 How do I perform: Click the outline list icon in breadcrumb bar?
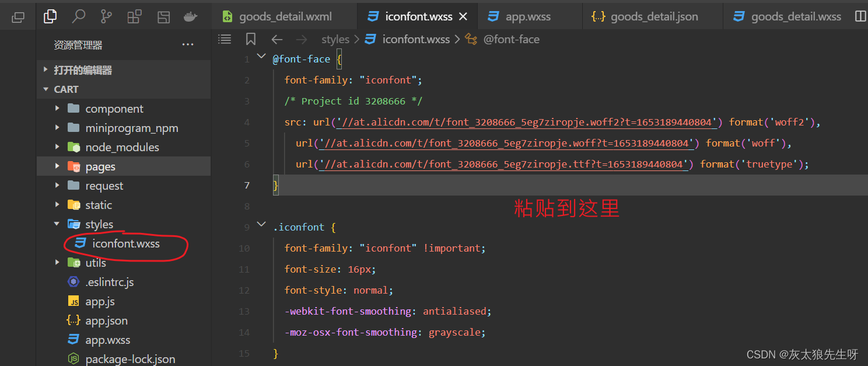[225, 39]
